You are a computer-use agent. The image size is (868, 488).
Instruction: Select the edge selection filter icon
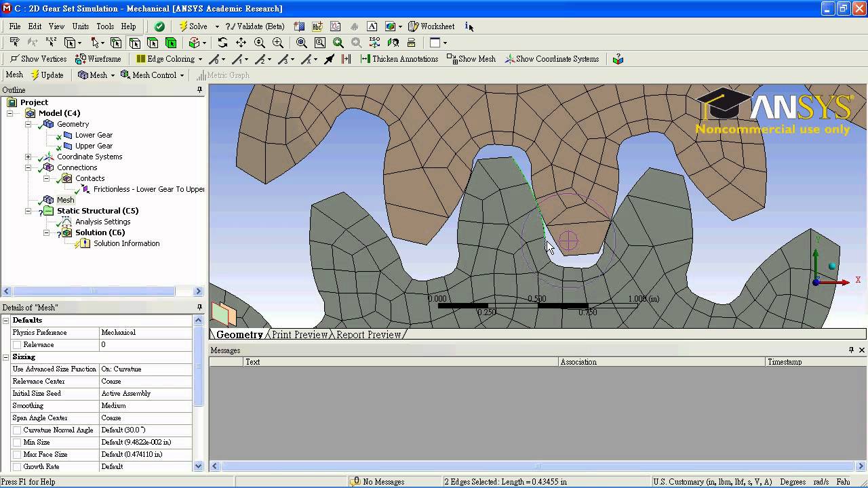pyautogui.click(x=134, y=43)
